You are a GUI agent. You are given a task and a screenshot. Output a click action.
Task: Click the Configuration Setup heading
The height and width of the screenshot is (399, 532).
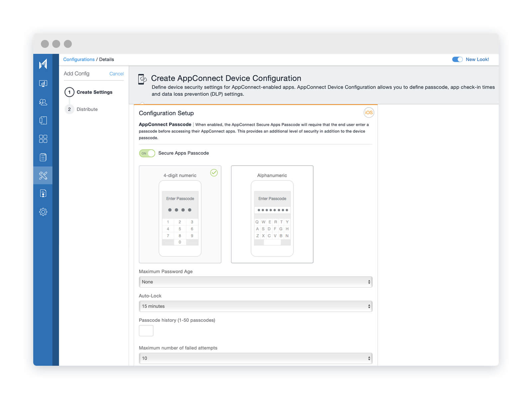pyautogui.click(x=166, y=113)
